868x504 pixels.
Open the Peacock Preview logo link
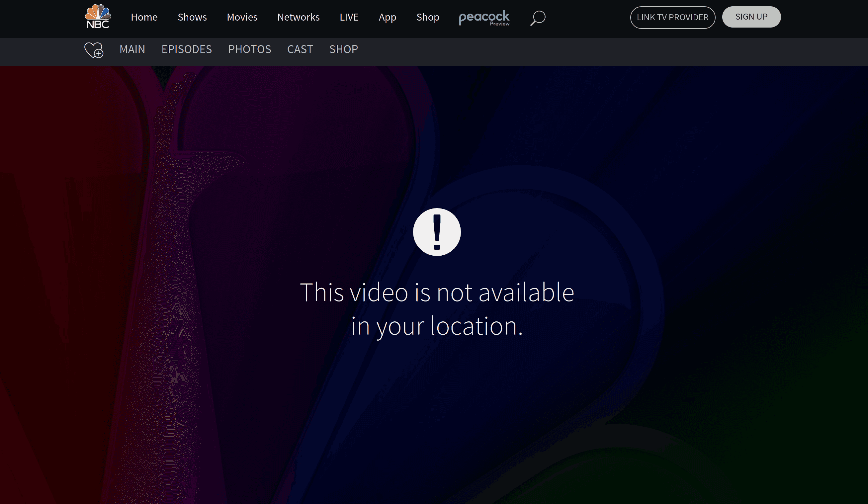click(x=484, y=18)
